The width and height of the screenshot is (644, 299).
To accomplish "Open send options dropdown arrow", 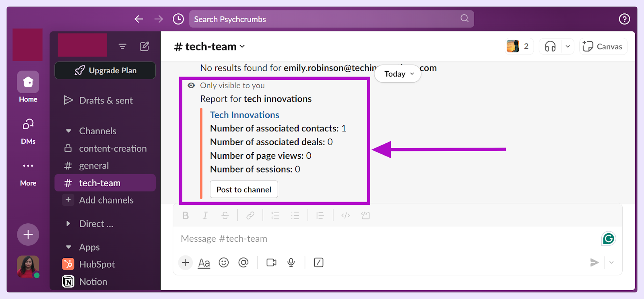I will click(611, 263).
